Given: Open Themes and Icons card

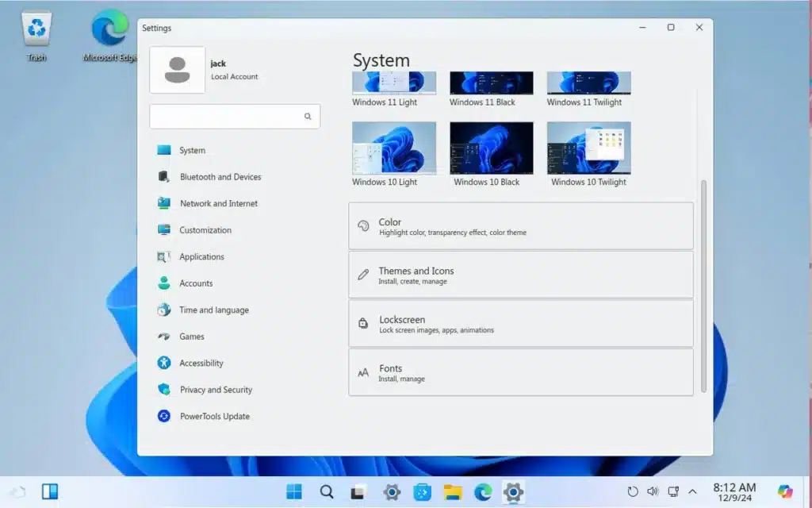Looking at the screenshot, I should [521, 275].
